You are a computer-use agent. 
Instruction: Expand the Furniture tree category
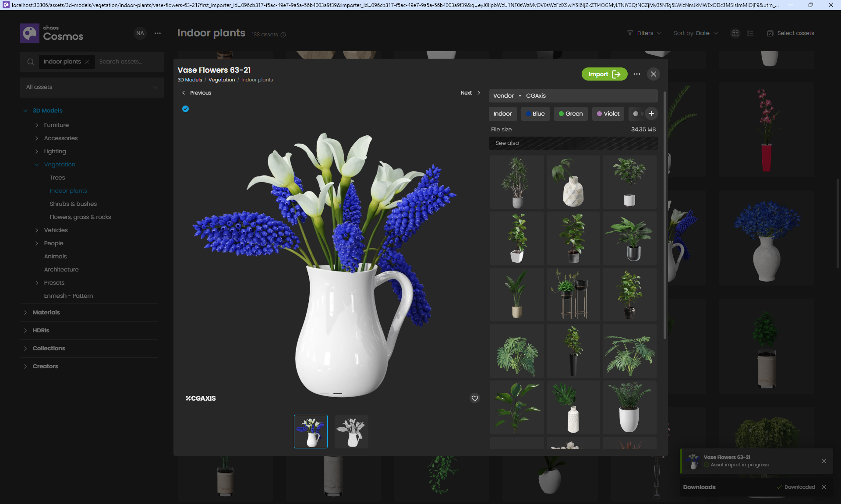point(37,125)
